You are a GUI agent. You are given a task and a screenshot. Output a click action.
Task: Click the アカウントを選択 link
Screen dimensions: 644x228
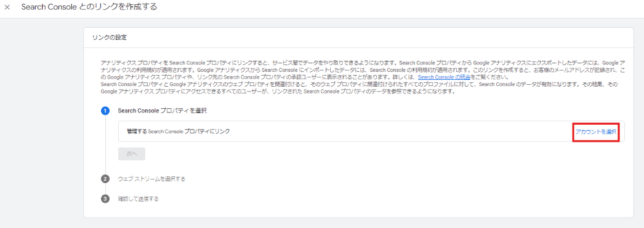coord(595,132)
